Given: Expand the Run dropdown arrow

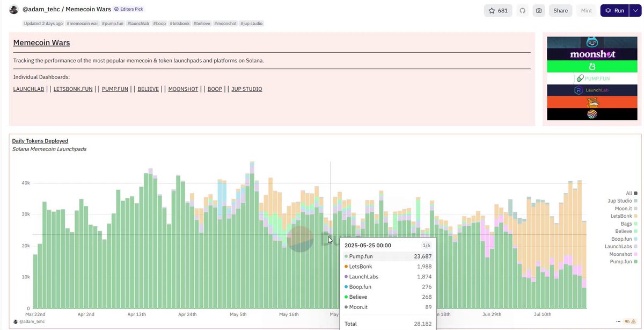Looking at the screenshot, I should pyautogui.click(x=634, y=11).
